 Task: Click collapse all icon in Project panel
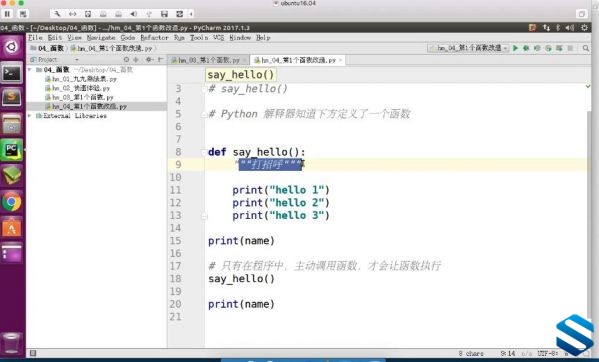(136, 60)
